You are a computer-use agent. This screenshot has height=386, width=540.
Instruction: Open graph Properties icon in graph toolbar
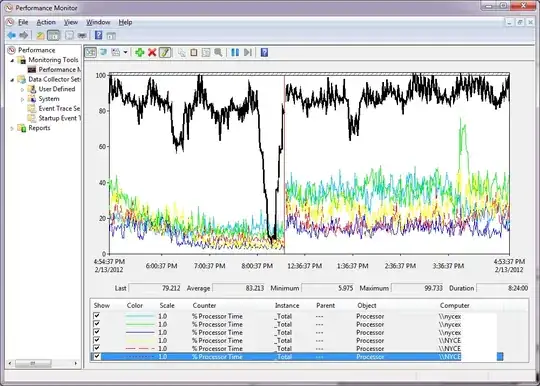click(206, 52)
